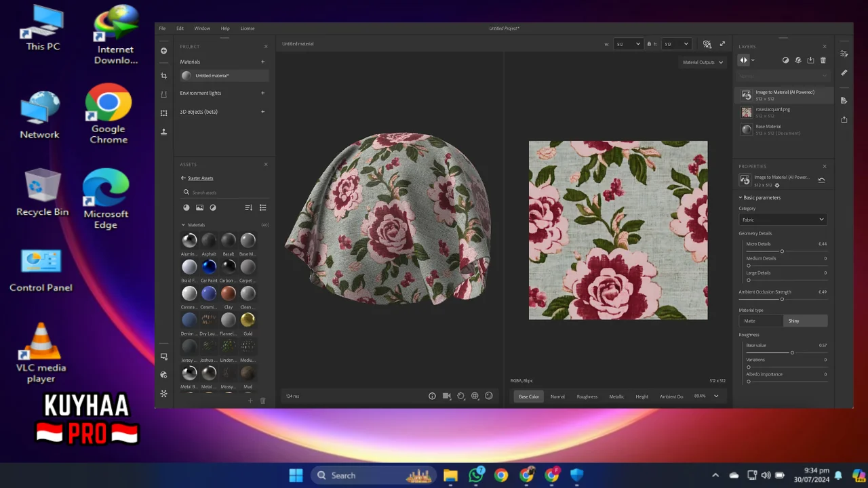Click the viewport information icon
This screenshot has height=488, width=868.
pos(432,396)
